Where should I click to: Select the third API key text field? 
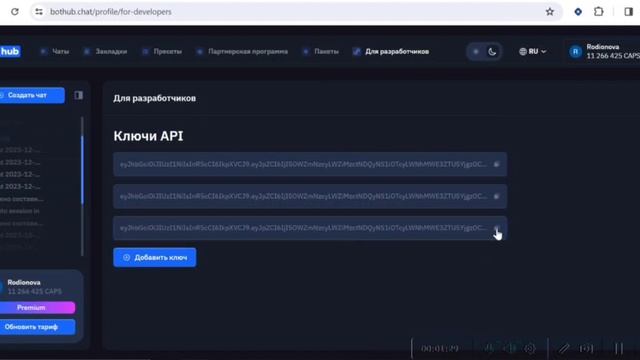(310, 228)
